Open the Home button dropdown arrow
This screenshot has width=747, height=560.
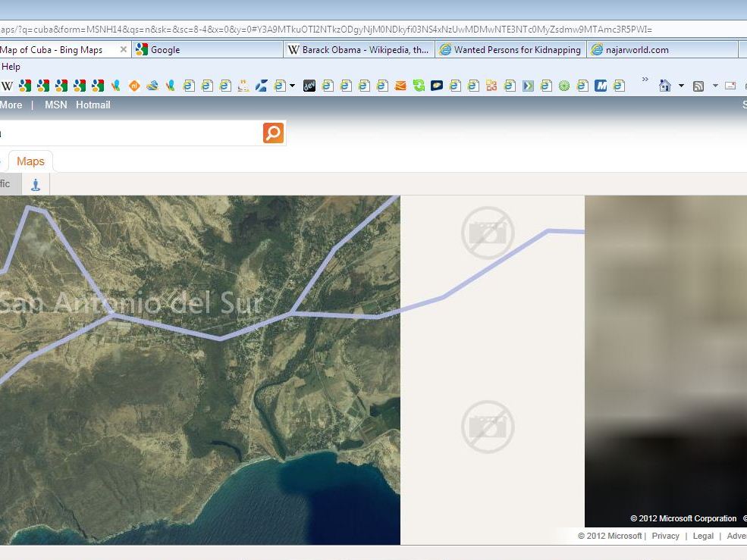(681, 86)
